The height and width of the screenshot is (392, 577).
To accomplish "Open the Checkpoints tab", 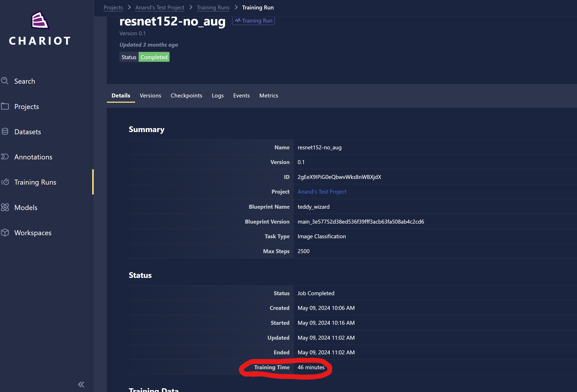I will click(x=186, y=95).
